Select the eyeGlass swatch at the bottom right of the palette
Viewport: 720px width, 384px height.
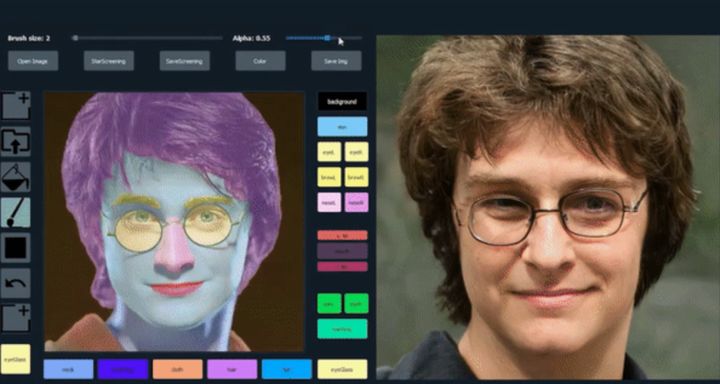[x=343, y=369]
